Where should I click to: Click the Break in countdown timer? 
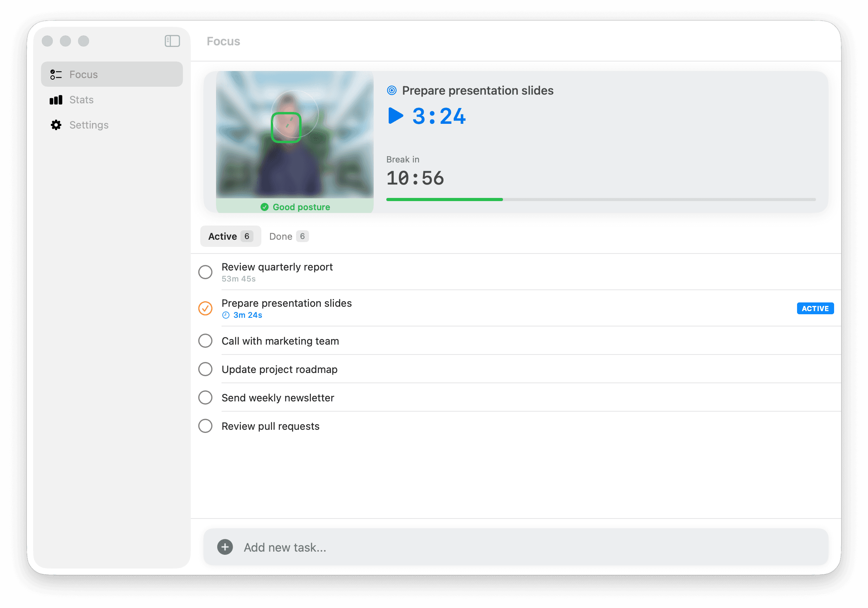(415, 178)
